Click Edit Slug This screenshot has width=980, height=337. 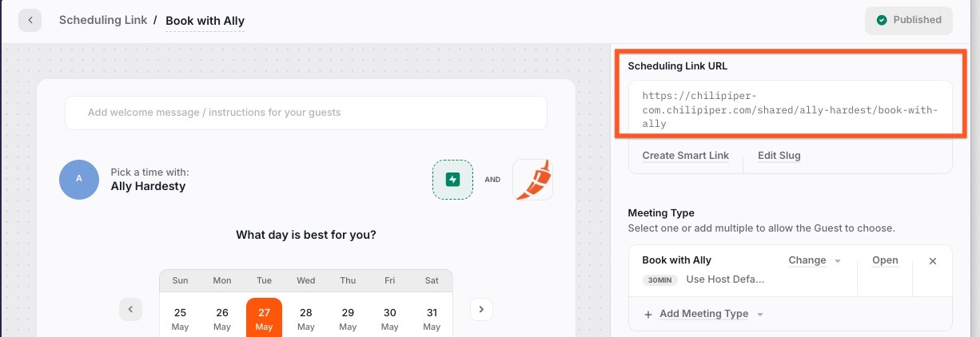779,156
